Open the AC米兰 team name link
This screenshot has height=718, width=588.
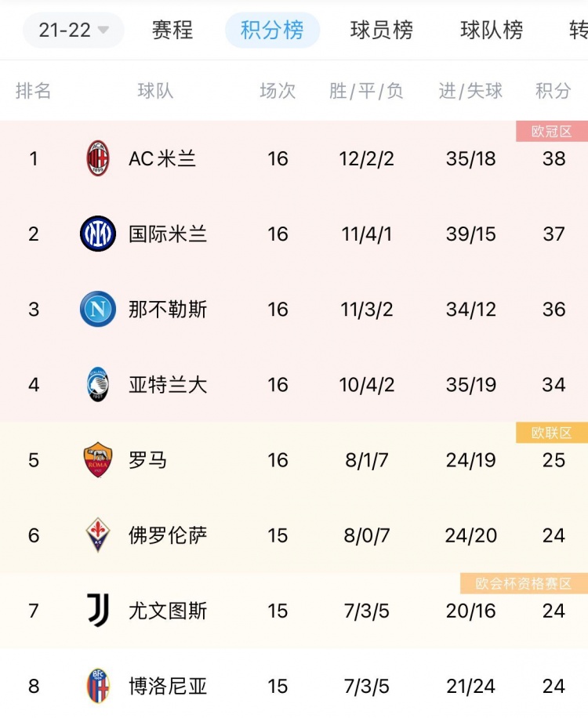[162, 159]
